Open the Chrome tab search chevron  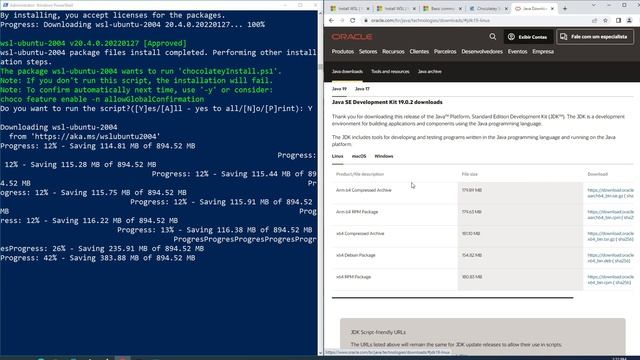tap(593, 5)
